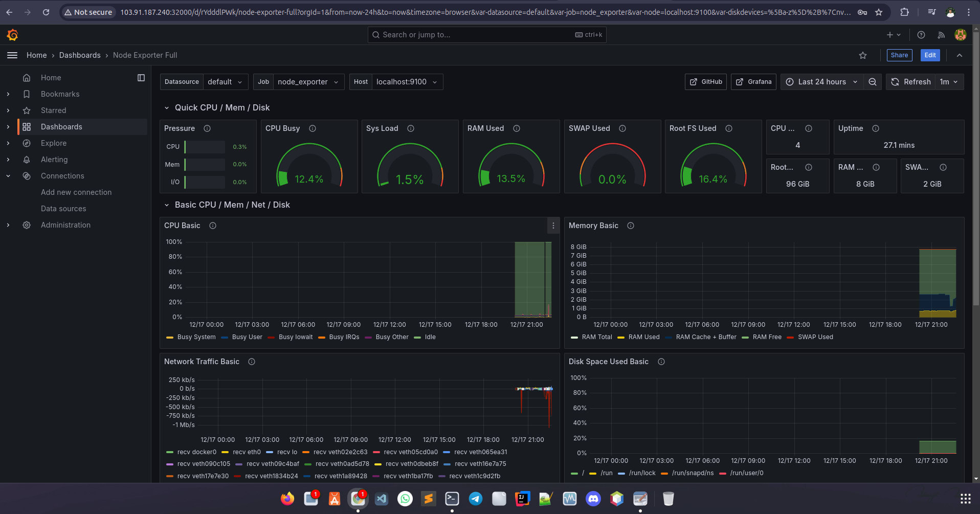Viewport: 980px width, 514px height.
Task: Open the help icon in the top bar
Action: [921, 35]
